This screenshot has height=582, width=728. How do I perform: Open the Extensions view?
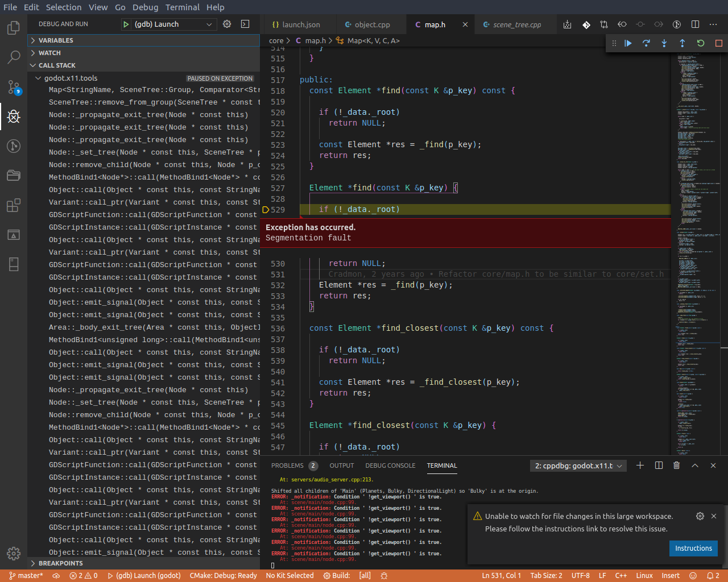coord(14,205)
